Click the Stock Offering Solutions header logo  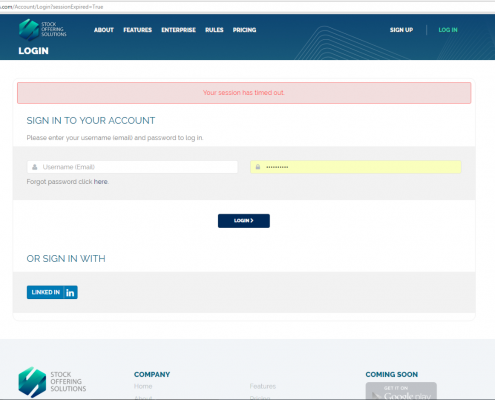43,30
